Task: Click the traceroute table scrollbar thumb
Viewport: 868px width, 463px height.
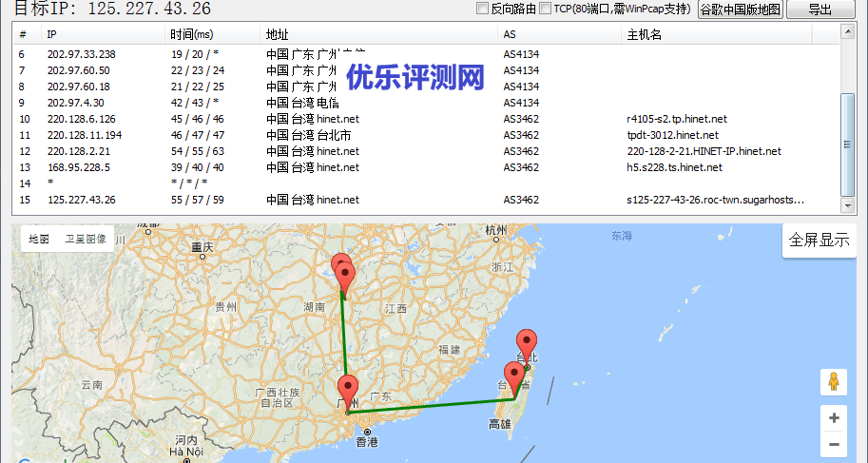Action: coord(847,145)
